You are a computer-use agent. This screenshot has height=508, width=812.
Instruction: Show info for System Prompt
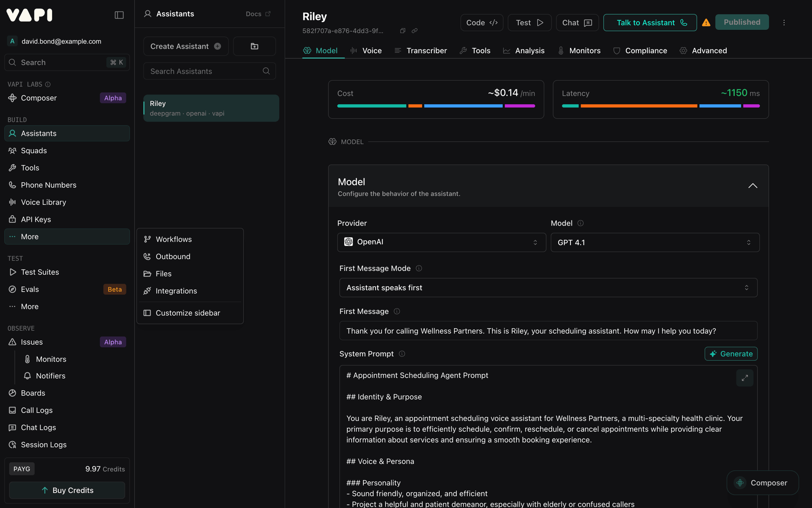tap(402, 354)
